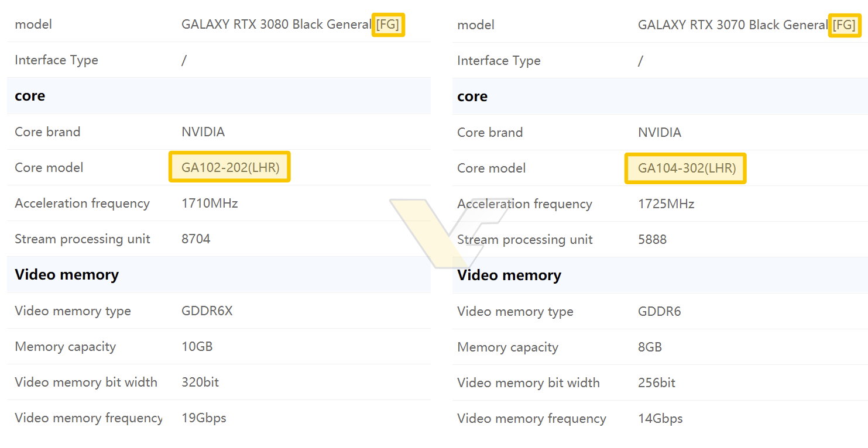Click the 5888 stream processing unit value
Viewport: 868px width, 448px height.
click(x=652, y=239)
